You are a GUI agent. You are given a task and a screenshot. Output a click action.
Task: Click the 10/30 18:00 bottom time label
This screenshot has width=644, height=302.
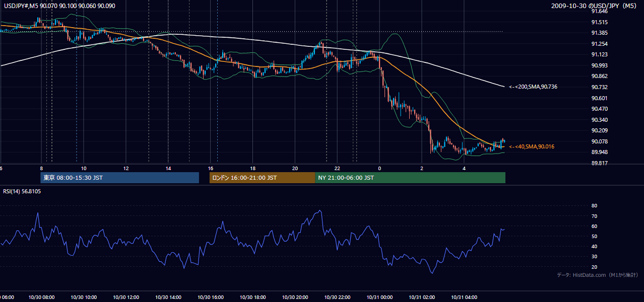[252, 297]
